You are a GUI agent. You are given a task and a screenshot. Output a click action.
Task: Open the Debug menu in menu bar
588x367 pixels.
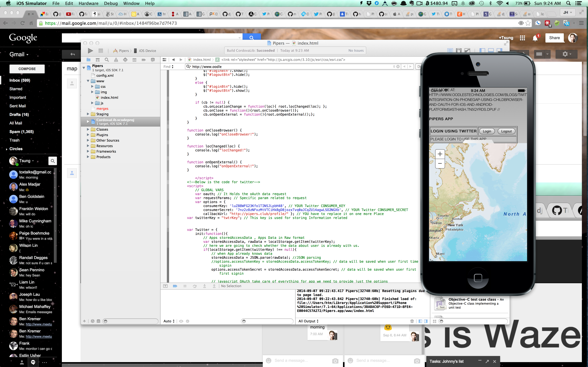[x=111, y=3]
